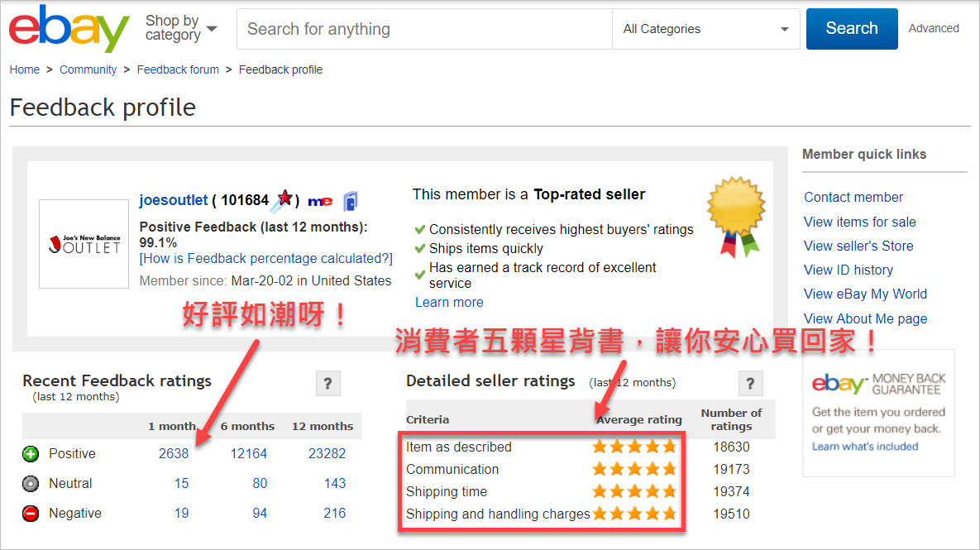The height and width of the screenshot is (550, 980).
Task: Go to Feedback forum breadcrumb
Action: tap(178, 69)
